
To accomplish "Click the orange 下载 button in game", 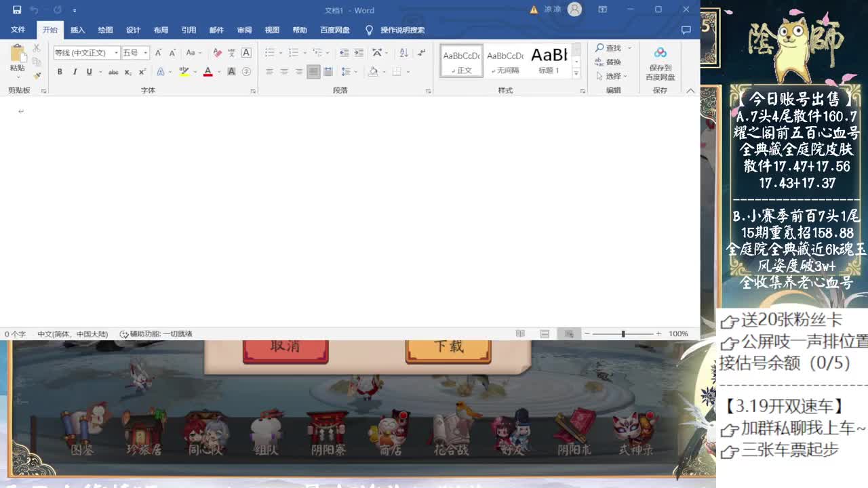I will click(x=448, y=348).
